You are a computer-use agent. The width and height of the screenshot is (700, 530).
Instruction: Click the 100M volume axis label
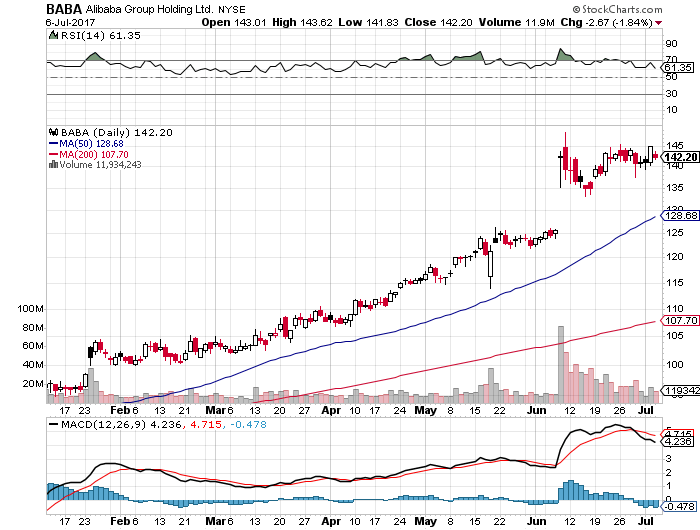pos(30,309)
